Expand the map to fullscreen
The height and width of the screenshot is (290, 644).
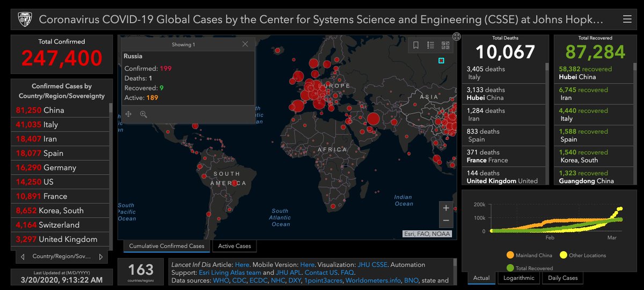tap(456, 36)
